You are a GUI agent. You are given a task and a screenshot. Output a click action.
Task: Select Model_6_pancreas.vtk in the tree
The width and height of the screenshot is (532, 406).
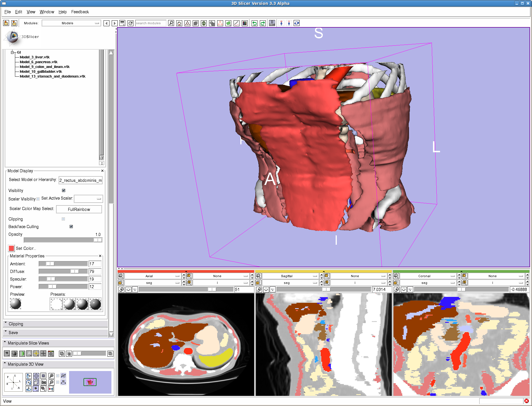click(x=39, y=62)
